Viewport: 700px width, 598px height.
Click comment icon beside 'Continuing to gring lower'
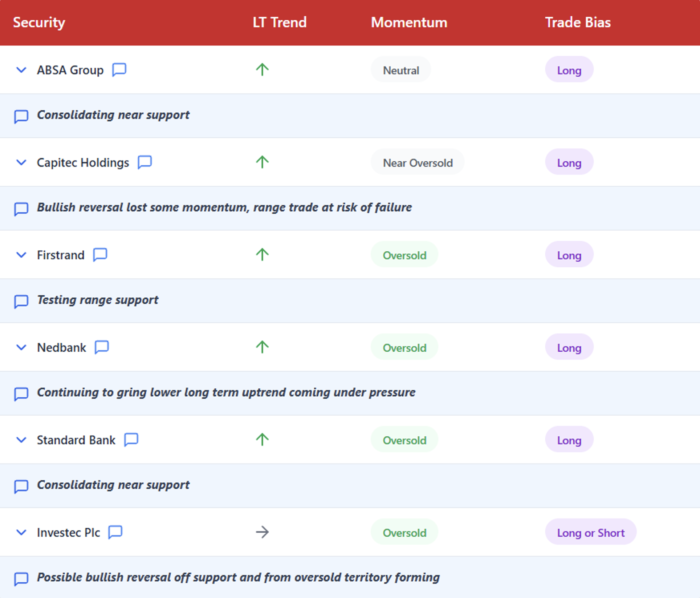coord(21,394)
